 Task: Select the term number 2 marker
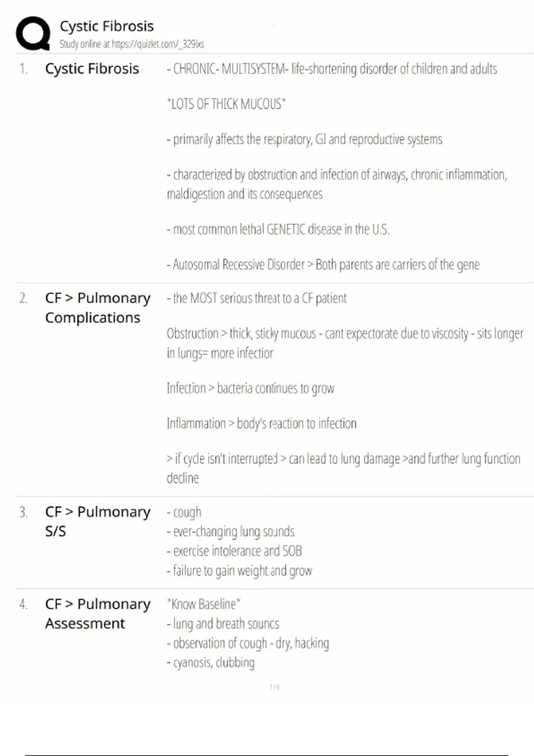click(x=23, y=298)
